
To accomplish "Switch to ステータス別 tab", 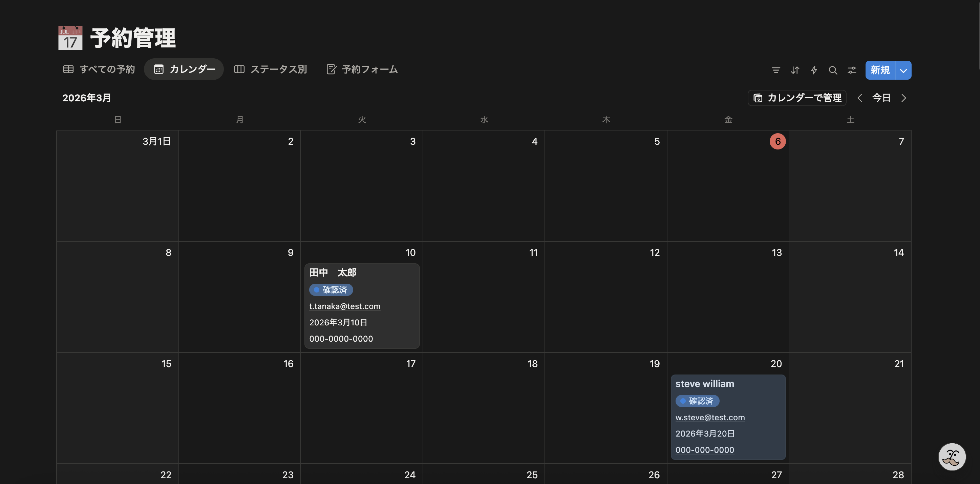I will click(271, 69).
